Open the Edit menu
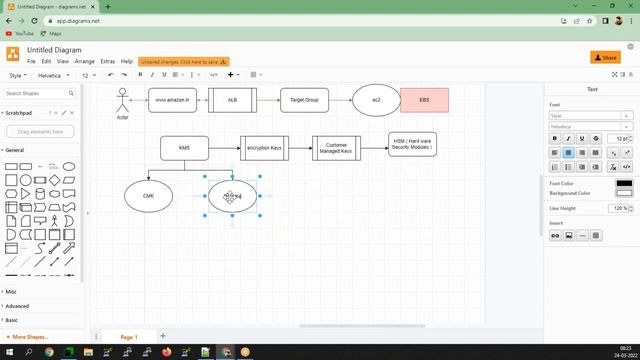This screenshot has width=640, height=360. click(46, 61)
